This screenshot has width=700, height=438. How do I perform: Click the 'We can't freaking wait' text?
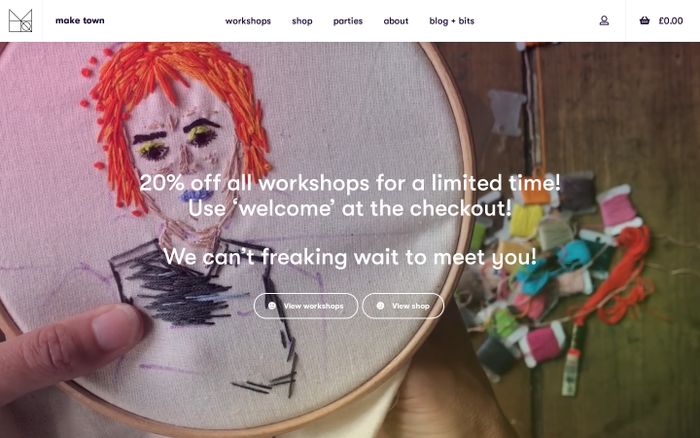pos(350,257)
